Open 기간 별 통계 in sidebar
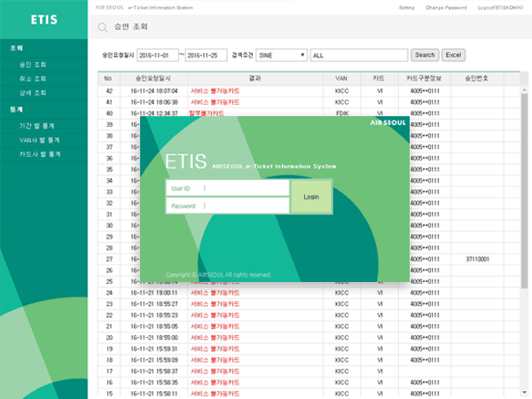532x399 pixels. (36, 126)
